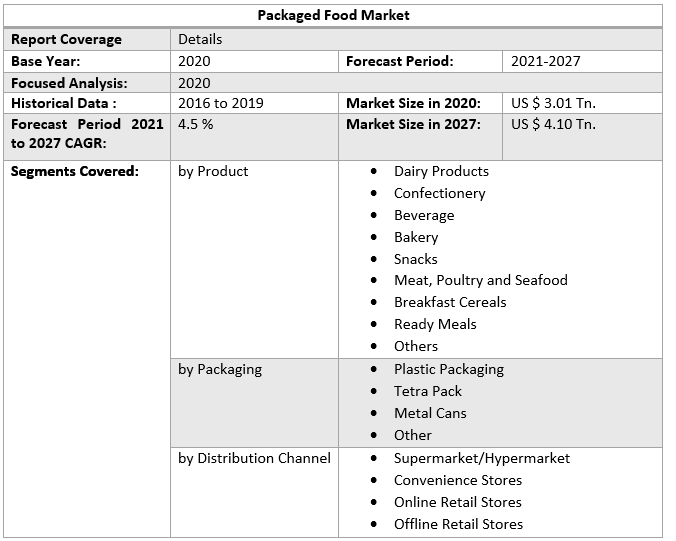Select the Report Coverage header cell
The height and width of the screenshot is (541, 676).
[x=66, y=39]
